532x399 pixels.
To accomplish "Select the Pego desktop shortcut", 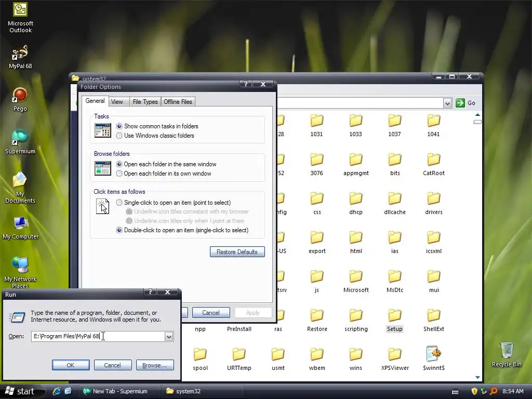I will point(20,99).
